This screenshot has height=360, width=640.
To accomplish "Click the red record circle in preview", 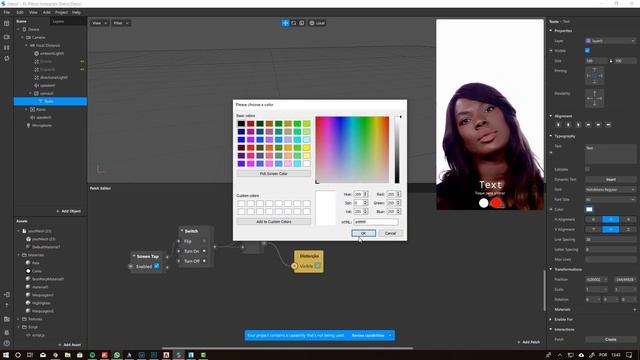I will [x=496, y=203].
